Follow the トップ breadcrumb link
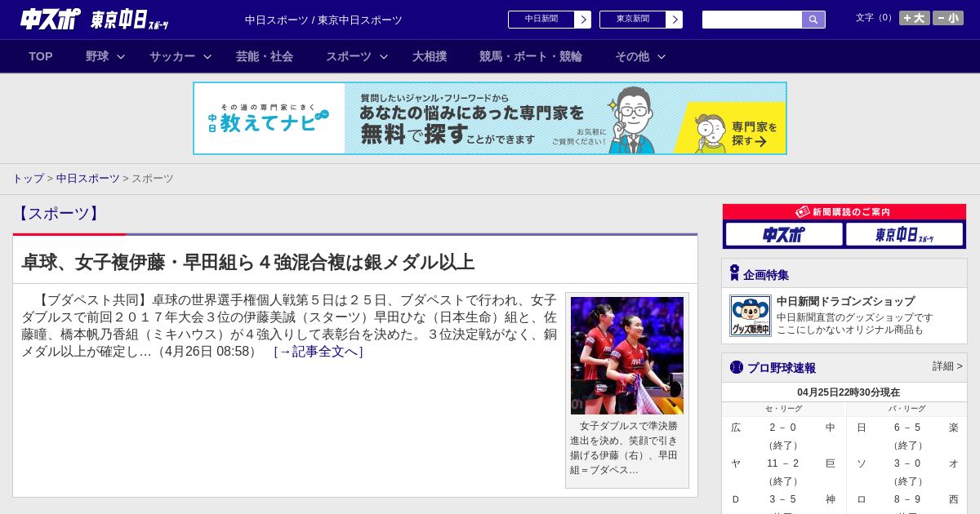This screenshot has height=514, width=980. coord(28,178)
